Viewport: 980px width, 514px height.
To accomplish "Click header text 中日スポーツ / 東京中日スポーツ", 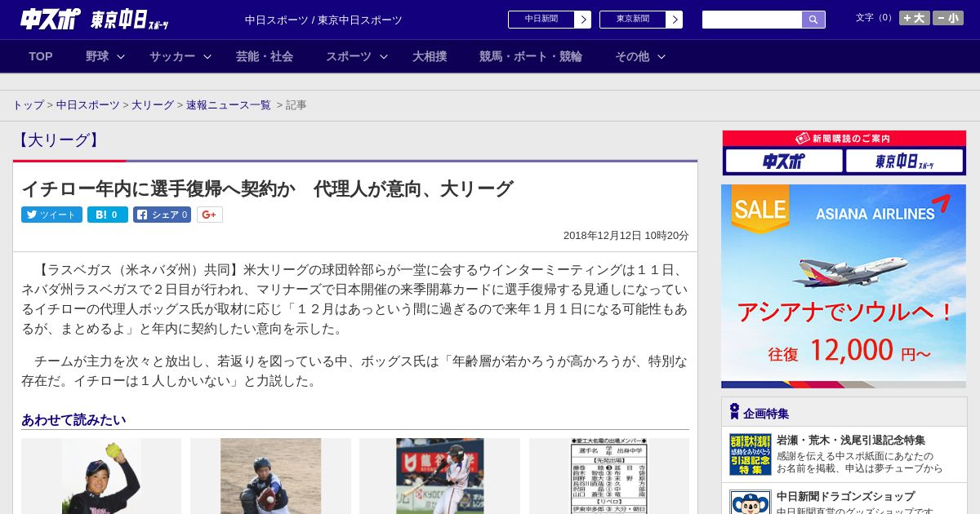I will point(323,20).
